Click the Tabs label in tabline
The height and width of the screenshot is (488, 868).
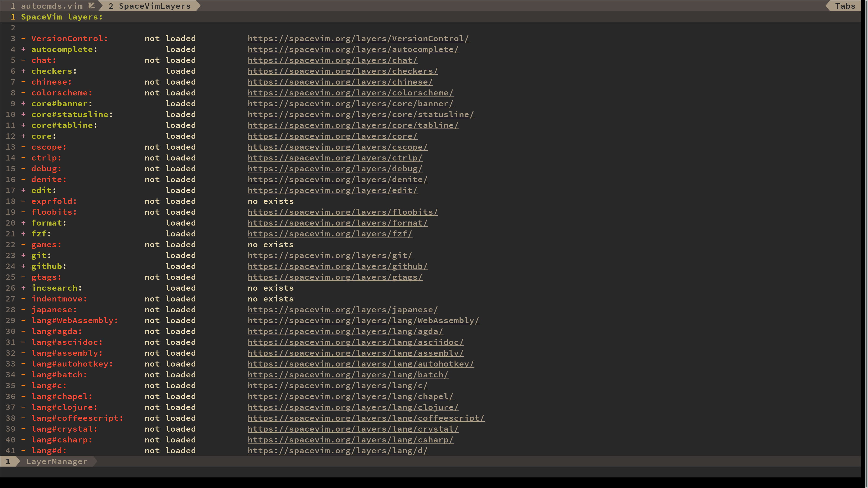tap(845, 6)
